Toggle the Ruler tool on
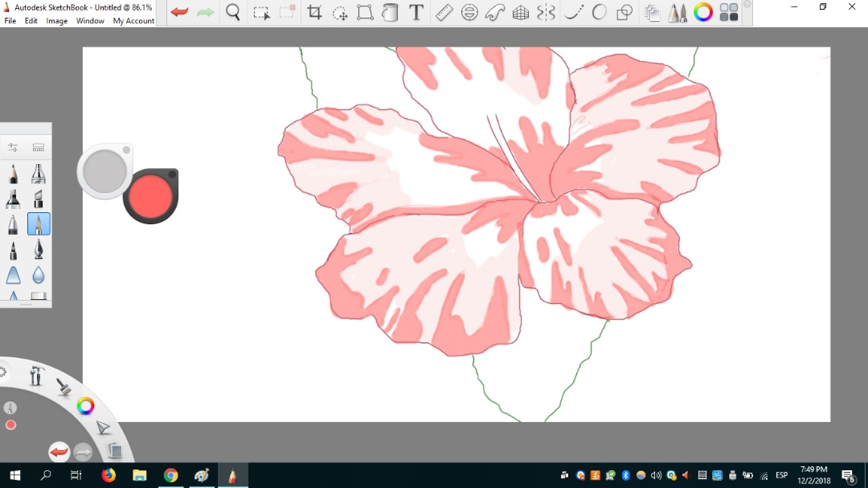Image resolution: width=868 pixels, height=488 pixels. (444, 13)
